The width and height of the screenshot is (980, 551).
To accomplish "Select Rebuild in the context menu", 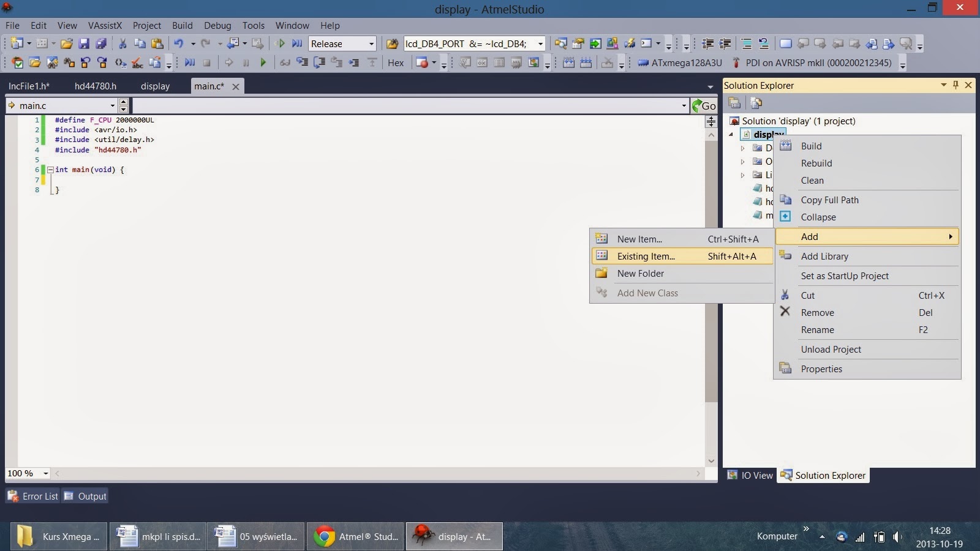I will pyautogui.click(x=867, y=163).
